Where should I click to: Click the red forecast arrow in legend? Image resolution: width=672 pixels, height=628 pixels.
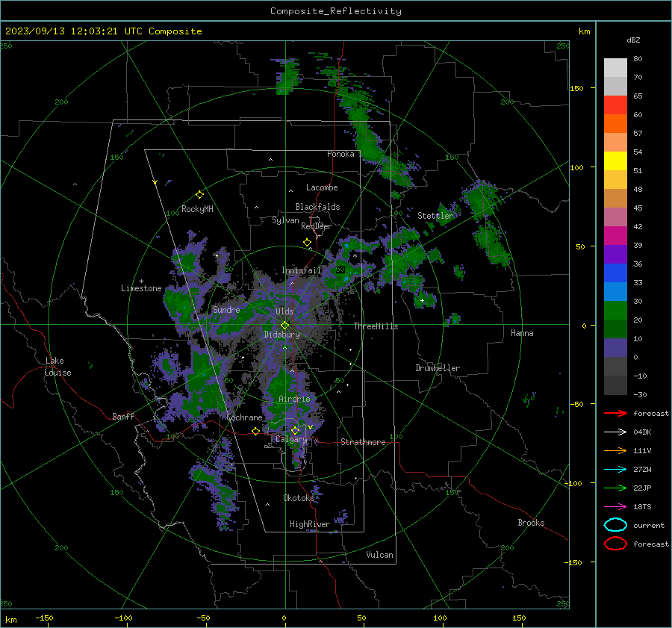[x=615, y=413]
